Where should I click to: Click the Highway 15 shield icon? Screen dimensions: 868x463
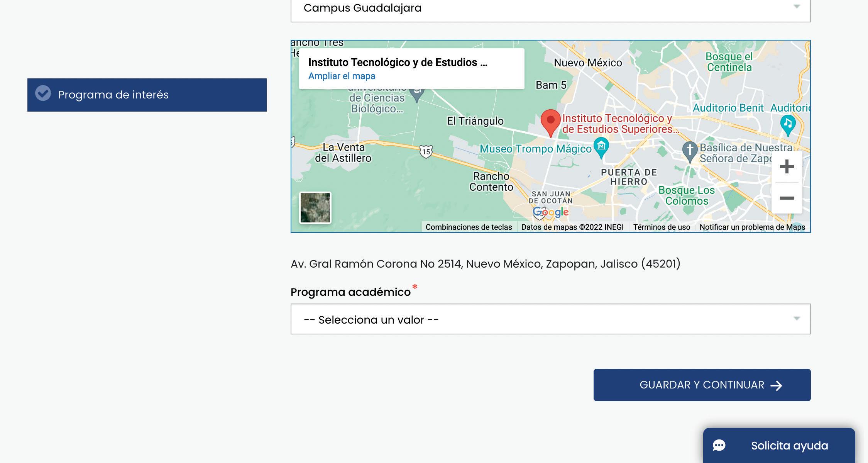[426, 151]
